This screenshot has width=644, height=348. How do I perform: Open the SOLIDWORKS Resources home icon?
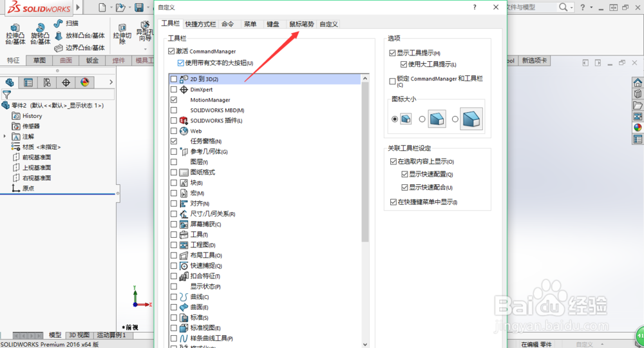(638, 82)
